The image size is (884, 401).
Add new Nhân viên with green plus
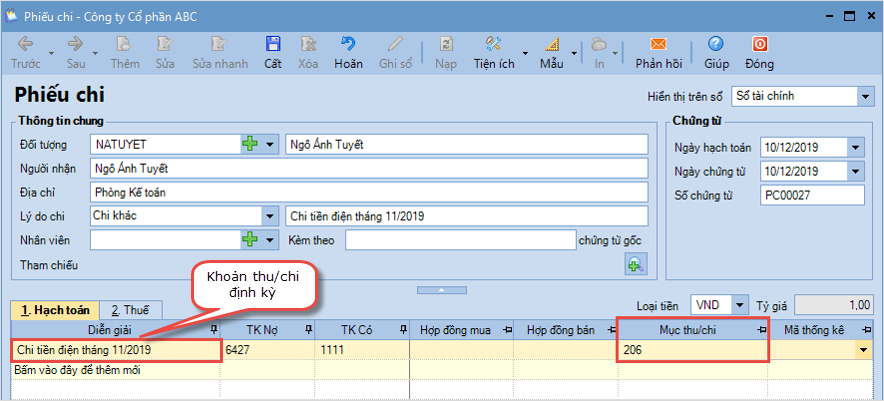point(250,240)
